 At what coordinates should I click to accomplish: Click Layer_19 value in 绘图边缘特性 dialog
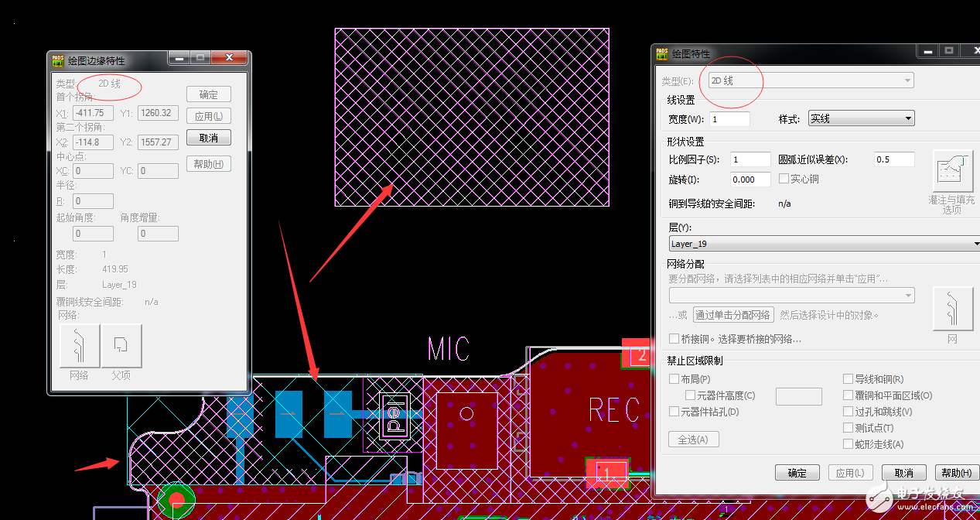point(119,285)
